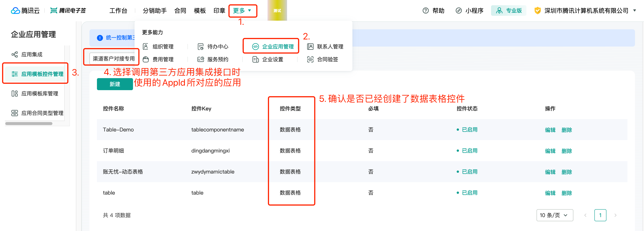Delete the Table-Demo control

coord(566,130)
